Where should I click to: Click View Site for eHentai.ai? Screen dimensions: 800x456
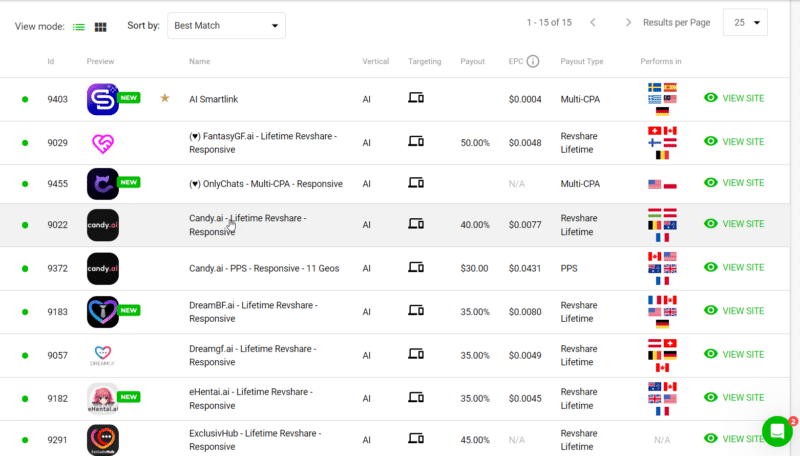pyautogui.click(x=734, y=397)
